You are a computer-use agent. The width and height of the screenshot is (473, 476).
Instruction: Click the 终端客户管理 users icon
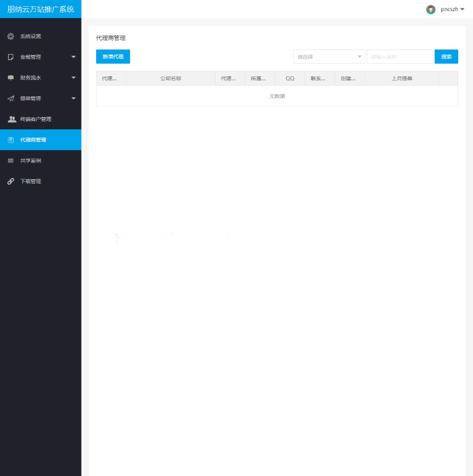[x=12, y=119]
